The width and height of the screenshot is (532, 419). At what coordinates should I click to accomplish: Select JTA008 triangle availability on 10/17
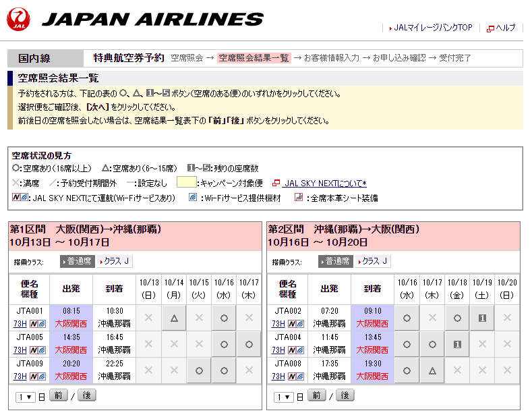(432, 371)
